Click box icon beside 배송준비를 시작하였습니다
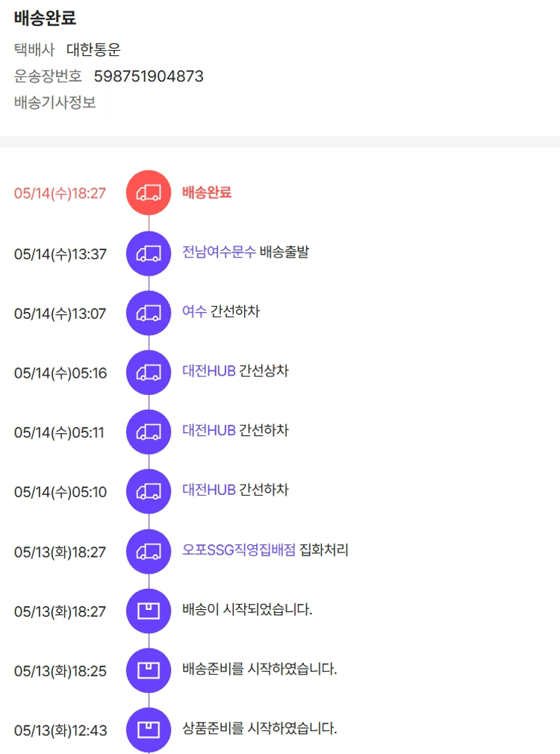The height and width of the screenshot is (754, 560). point(149,670)
